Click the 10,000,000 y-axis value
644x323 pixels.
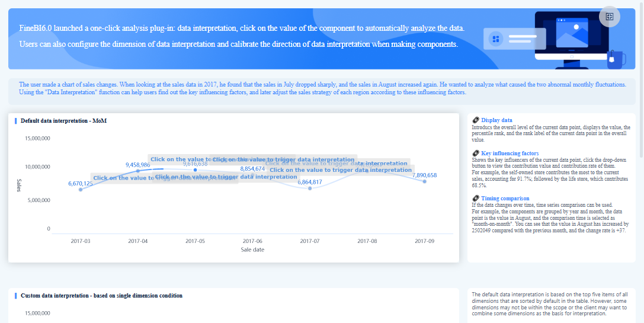click(38, 167)
